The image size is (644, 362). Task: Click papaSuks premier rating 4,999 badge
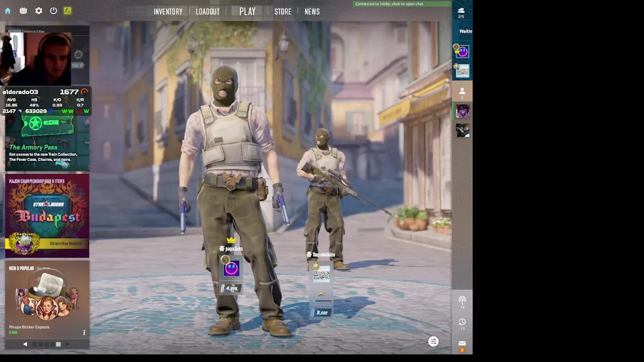click(231, 289)
